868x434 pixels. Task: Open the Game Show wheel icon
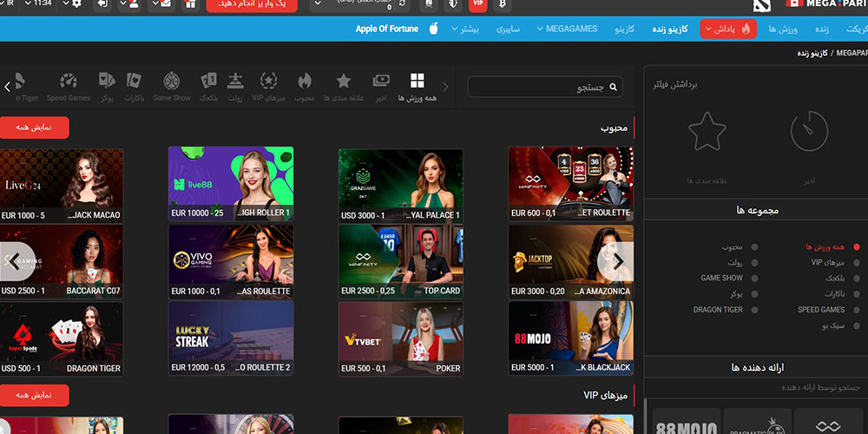[172, 81]
